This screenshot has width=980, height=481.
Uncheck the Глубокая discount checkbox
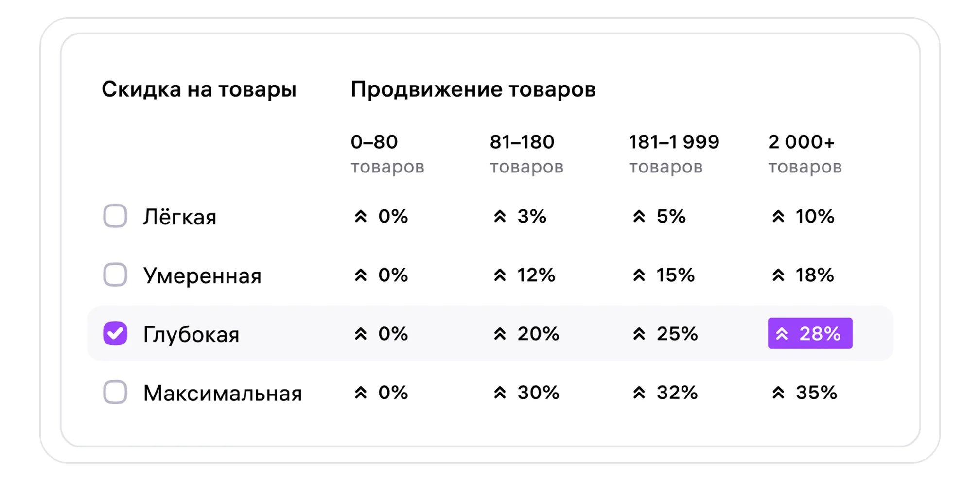coord(115,333)
